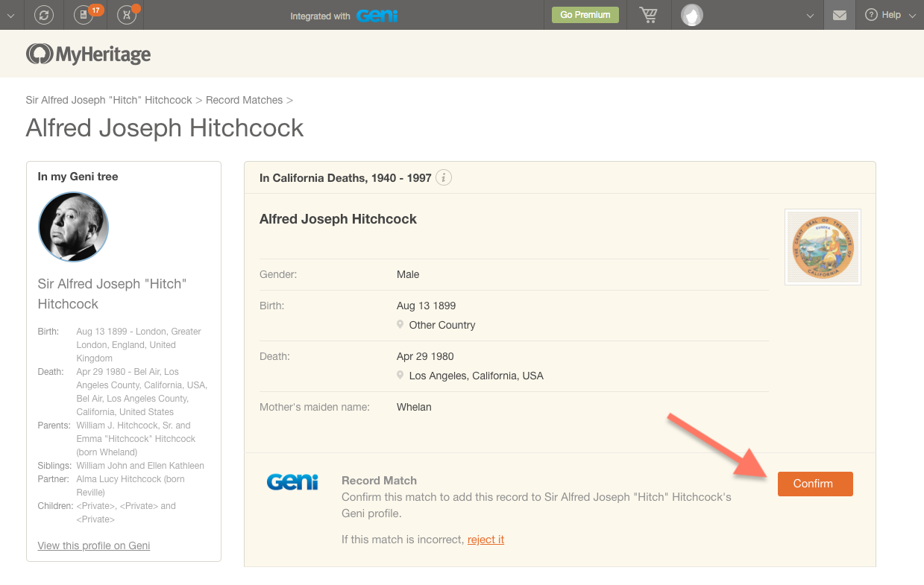The image size is (924, 585).
Task: Click the 'In California Deaths, 1940 - 1997' title
Action: click(x=345, y=178)
